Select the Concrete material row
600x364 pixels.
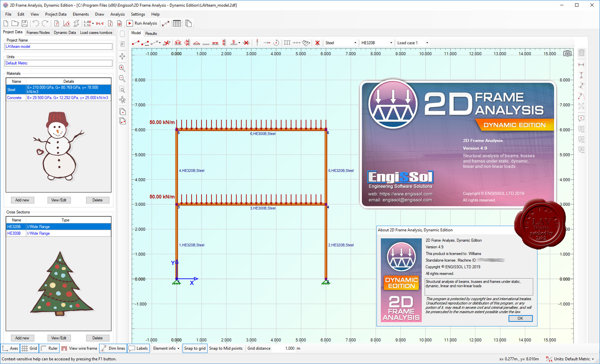pos(59,98)
